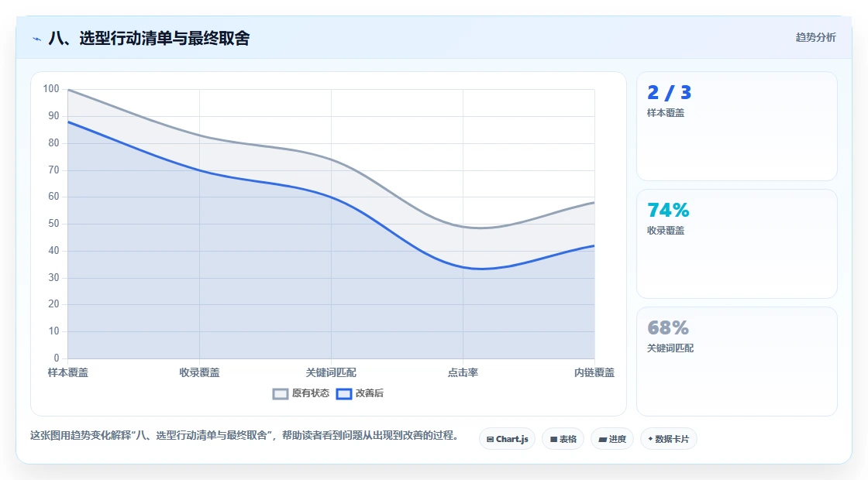This screenshot has height=480, width=868.
Task: Click the gray 原有状态 legend color box
Action: click(x=281, y=394)
